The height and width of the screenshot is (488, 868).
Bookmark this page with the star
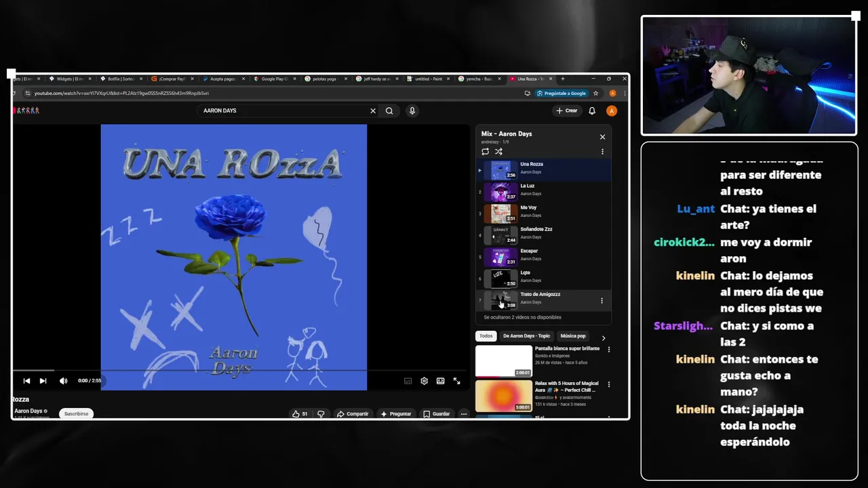[x=595, y=94]
